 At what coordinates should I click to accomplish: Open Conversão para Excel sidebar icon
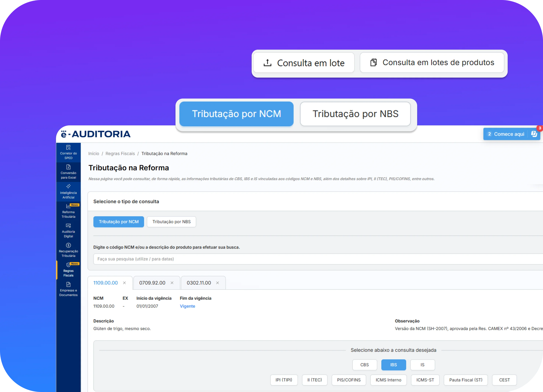68,172
